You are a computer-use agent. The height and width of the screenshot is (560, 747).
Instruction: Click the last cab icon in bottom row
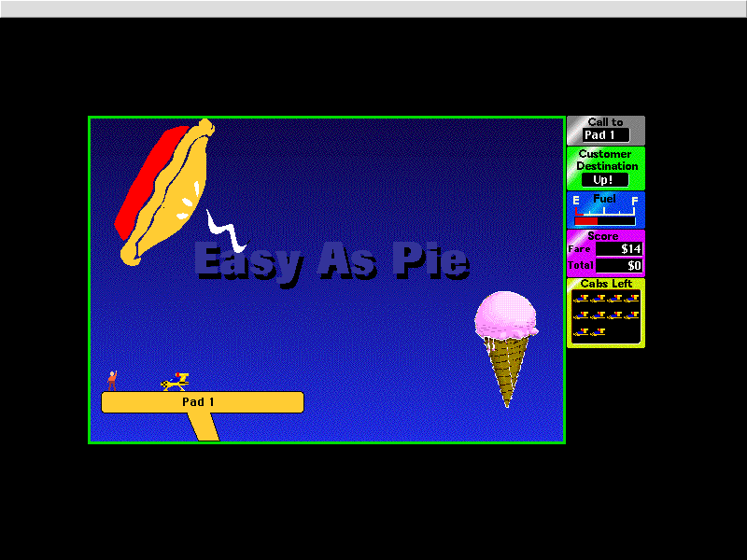coord(598,332)
